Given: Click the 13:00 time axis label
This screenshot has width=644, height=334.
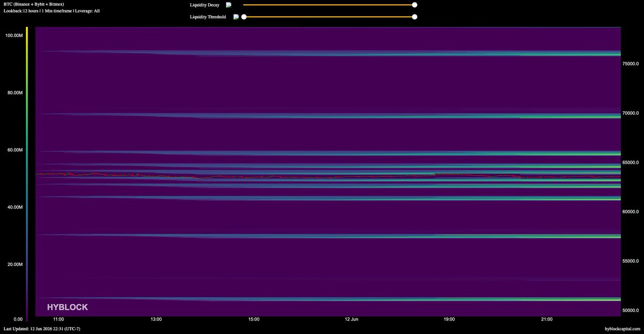Looking at the screenshot, I should (156, 320).
